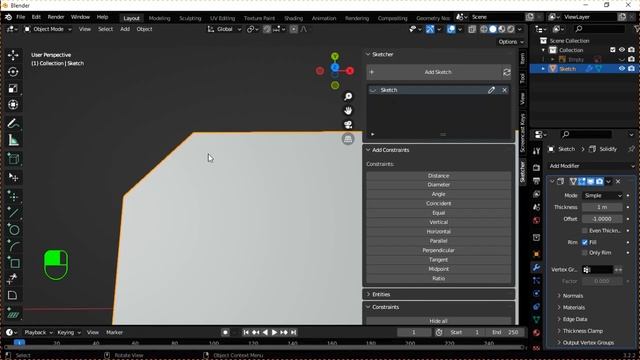Toggle Sketch render camera icon in outliner

click(x=631, y=69)
